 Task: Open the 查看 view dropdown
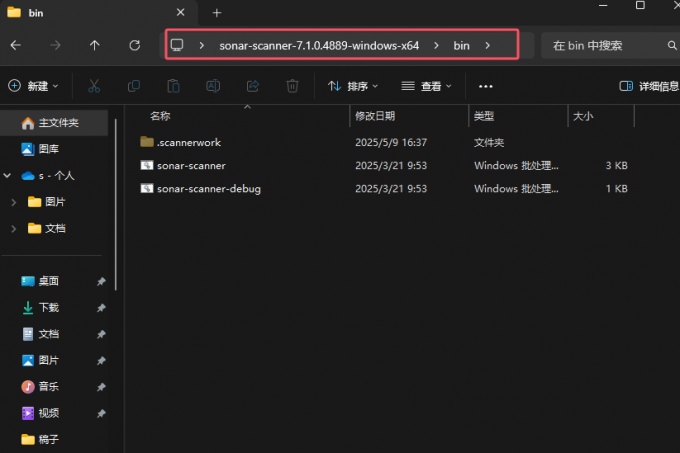(x=426, y=86)
